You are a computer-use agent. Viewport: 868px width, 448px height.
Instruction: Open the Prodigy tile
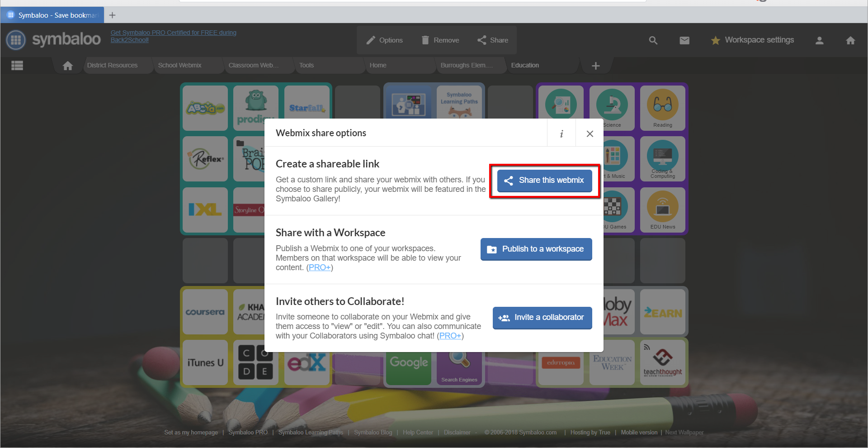[x=255, y=108]
